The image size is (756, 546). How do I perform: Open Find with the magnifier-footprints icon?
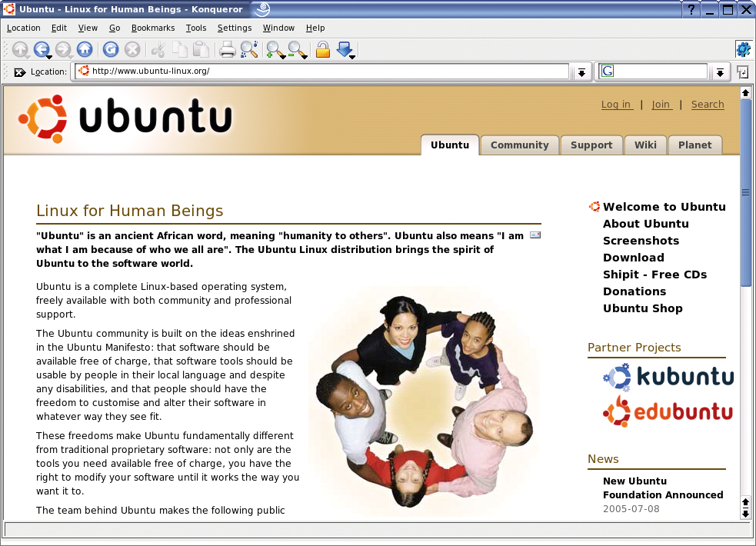coord(248,49)
